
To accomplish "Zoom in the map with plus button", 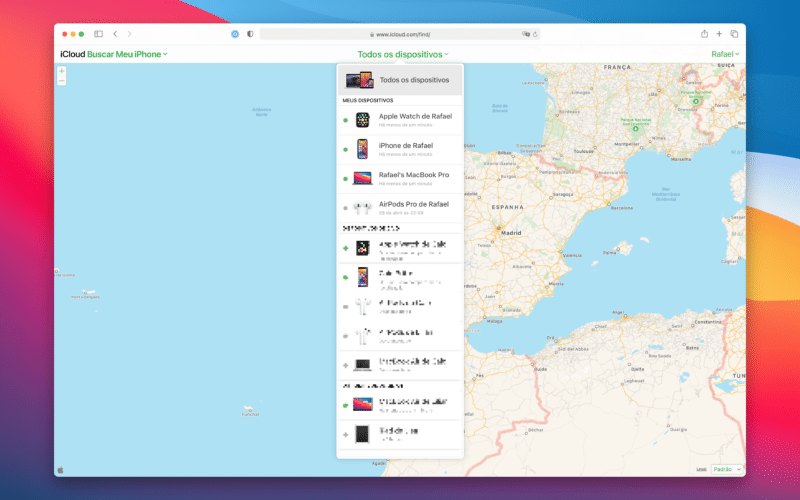I will pos(62,71).
